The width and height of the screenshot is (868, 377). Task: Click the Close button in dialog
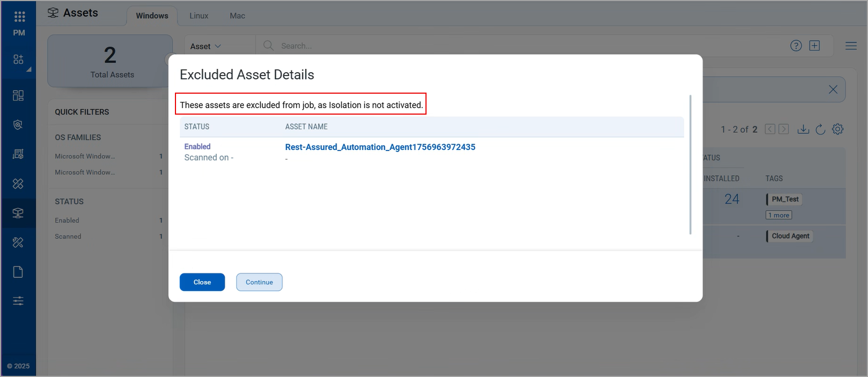tap(202, 282)
